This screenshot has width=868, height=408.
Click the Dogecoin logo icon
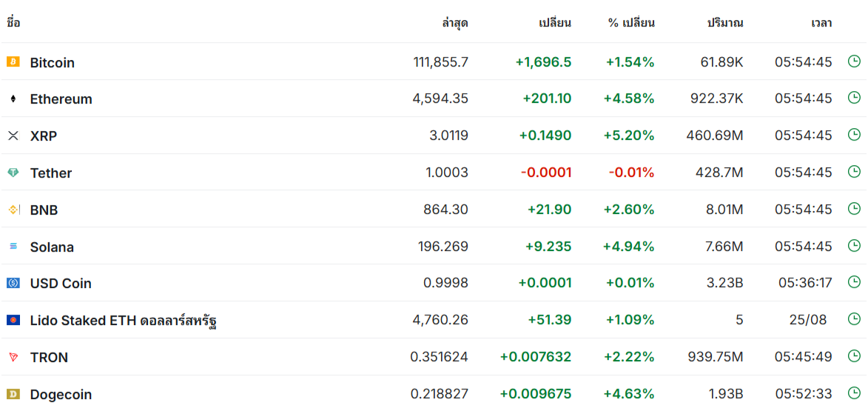click(13, 394)
